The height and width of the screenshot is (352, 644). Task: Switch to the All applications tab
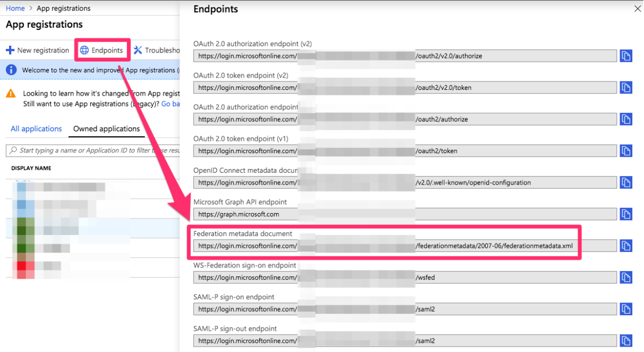tap(36, 129)
